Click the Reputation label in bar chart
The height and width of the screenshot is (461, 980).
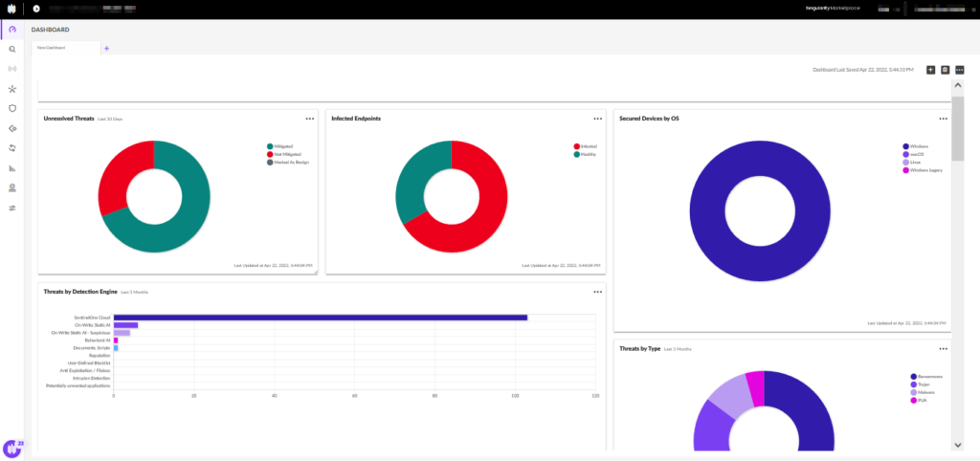pyautogui.click(x=100, y=356)
